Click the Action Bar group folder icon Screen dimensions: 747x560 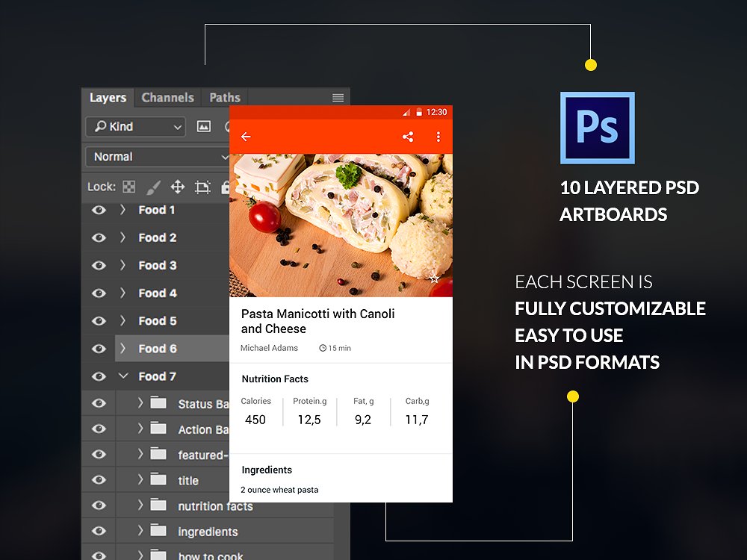158,429
